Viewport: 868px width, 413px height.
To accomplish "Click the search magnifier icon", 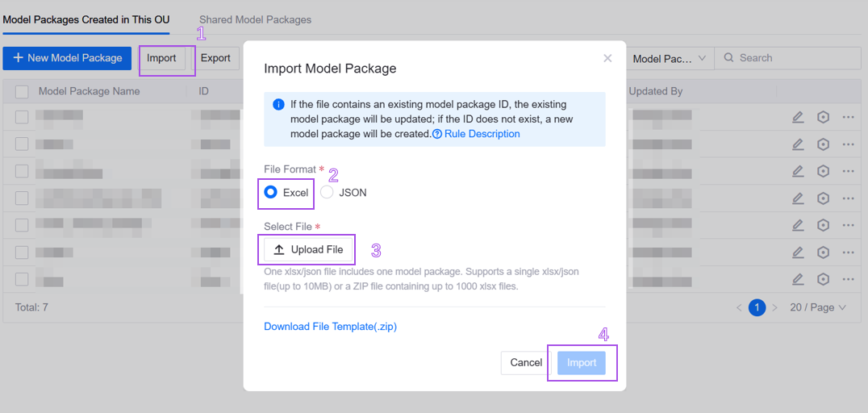I will click(x=729, y=58).
